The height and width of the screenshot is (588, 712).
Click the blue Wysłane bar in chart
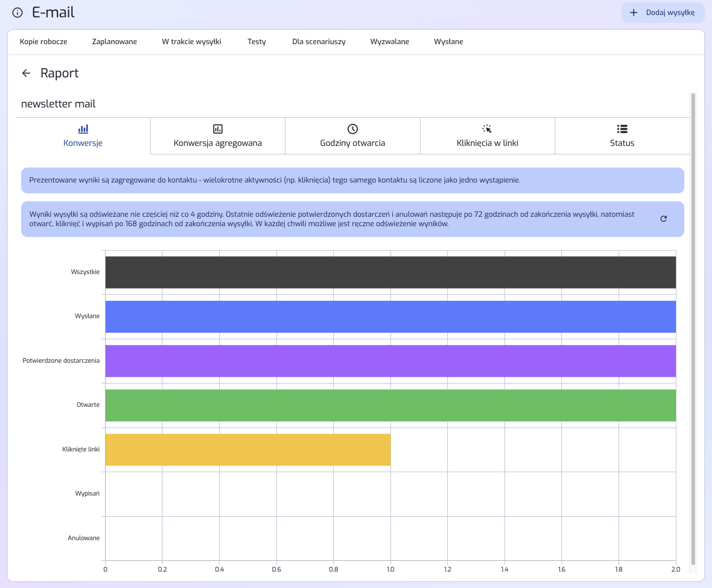[x=390, y=317]
